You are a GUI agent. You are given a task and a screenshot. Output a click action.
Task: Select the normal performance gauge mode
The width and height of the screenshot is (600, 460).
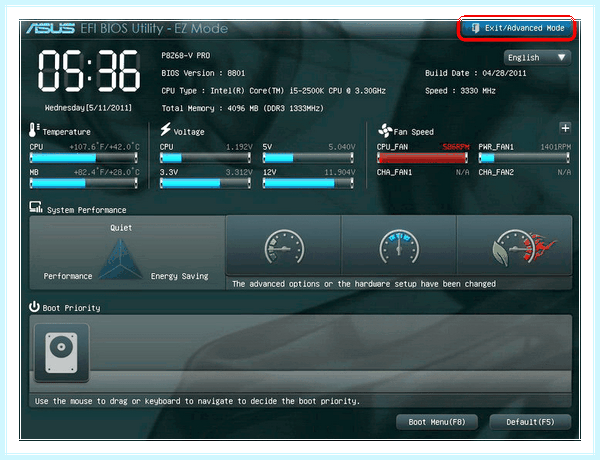(x=399, y=245)
